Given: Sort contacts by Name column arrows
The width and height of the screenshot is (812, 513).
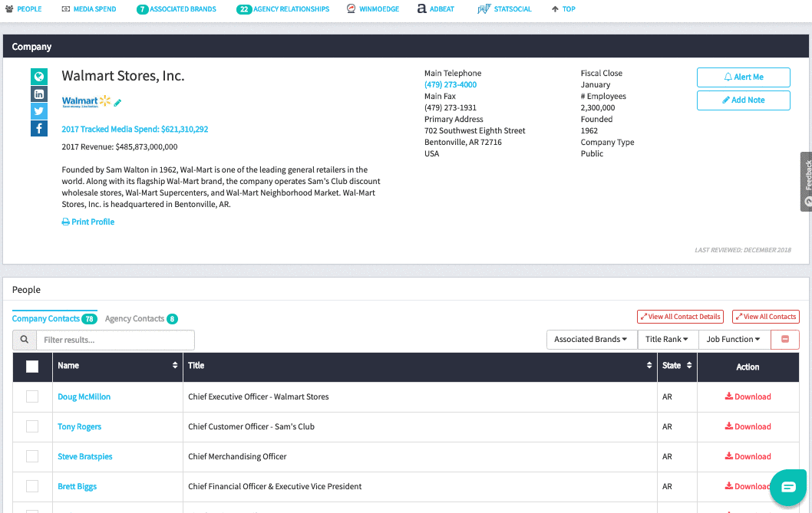Looking at the screenshot, I should (175, 366).
